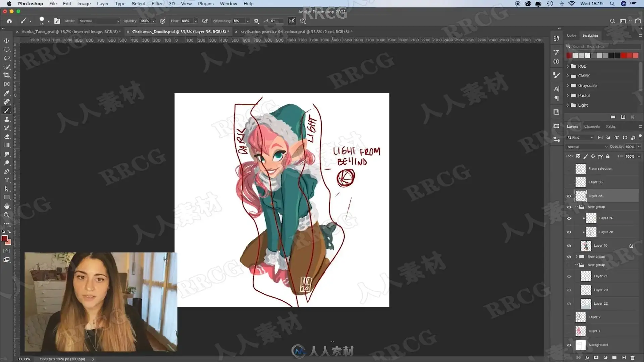Pick the bright red recent swatch
This screenshot has width=644, height=362.
tap(624, 56)
